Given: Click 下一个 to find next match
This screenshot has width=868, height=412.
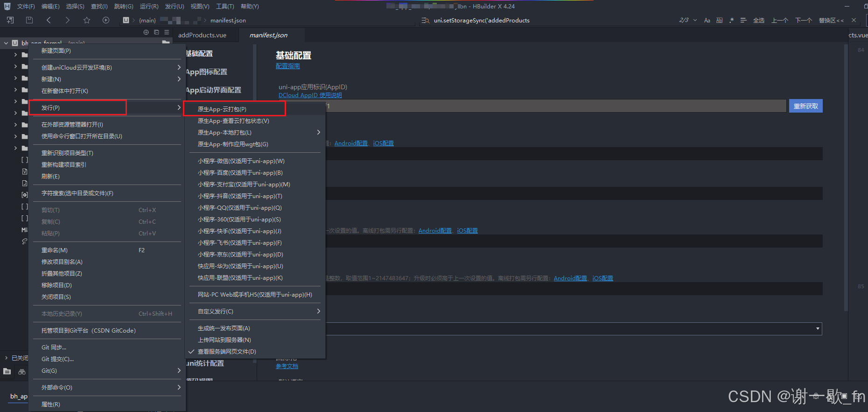Looking at the screenshot, I should [804, 21].
